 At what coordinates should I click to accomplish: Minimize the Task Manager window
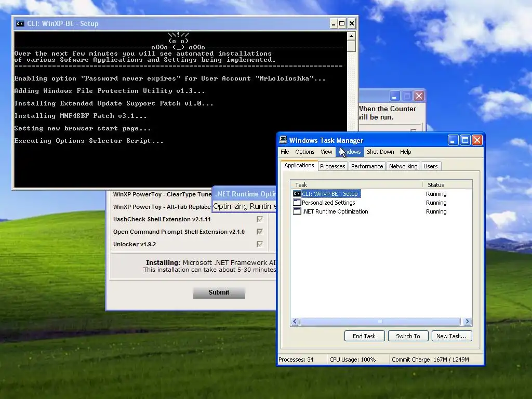click(x=453, y=140)
